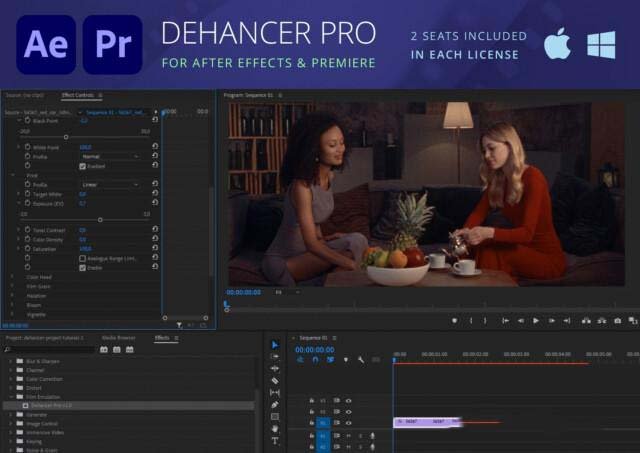
Task: Select the Type tool
Action: (x=275, y=440)
